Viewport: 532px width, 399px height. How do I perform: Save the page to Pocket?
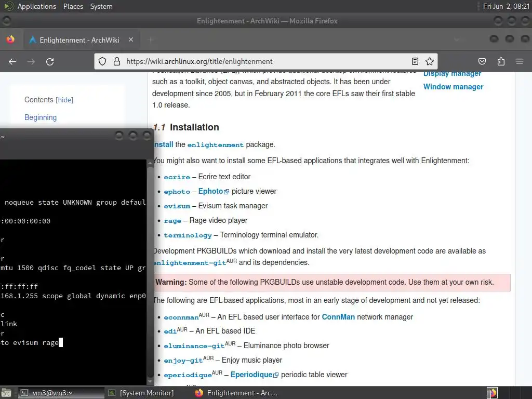(482, 61)
